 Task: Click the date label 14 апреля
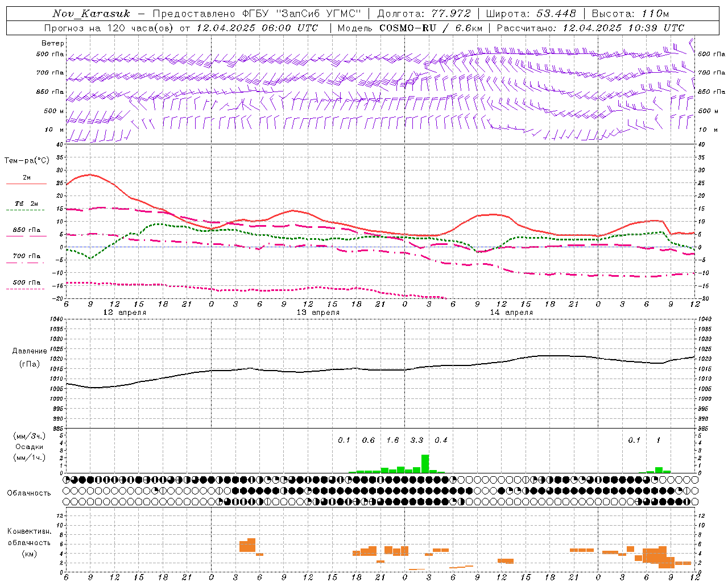[x=511, y=313]
